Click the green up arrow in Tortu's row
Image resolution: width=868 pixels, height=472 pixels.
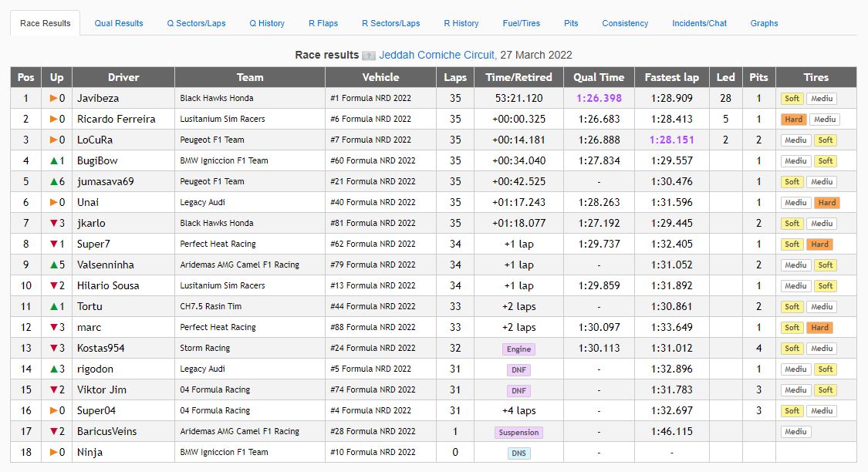click(x=54, y=306)
